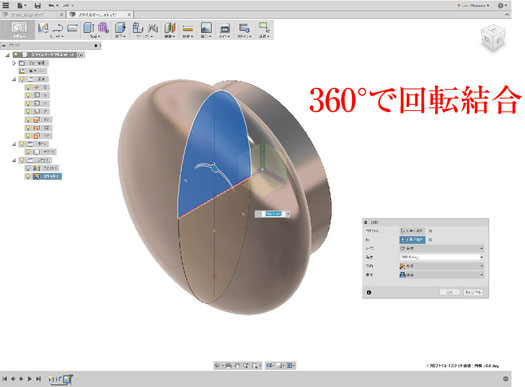The height and width of the screenshot is (387, 525).
Task: Open the File menu dropdown in the top bar
Action: [21, 5]
